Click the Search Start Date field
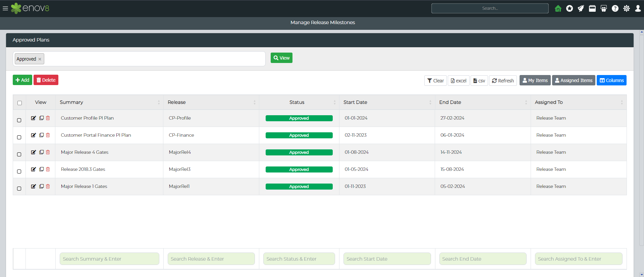Screen dimensions: 644x277 click(387, 259)
